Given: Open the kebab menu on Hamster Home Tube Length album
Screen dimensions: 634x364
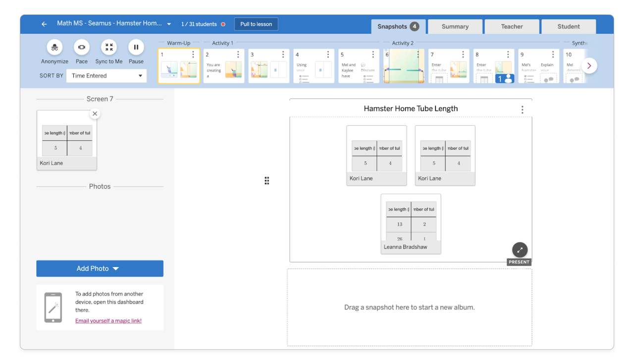Looking at the screenshot, I should (522, 109).
